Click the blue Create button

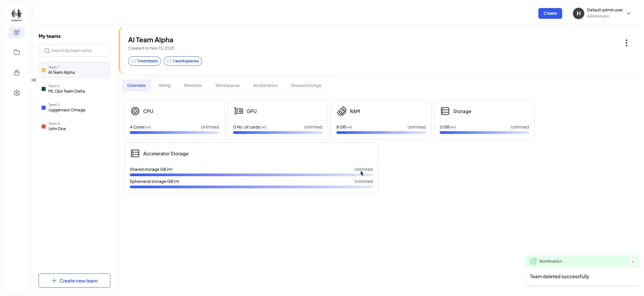pos(550,13)
